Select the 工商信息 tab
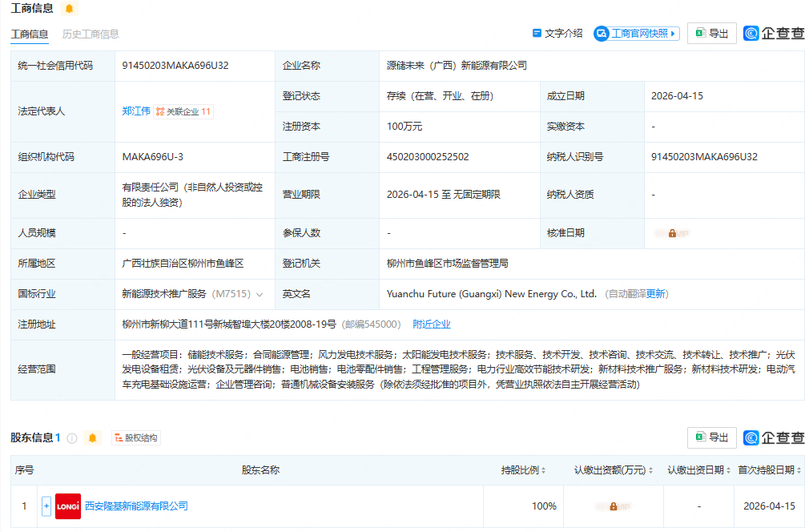809x532 pixels. pyautogui.click(x=30, y=34)
